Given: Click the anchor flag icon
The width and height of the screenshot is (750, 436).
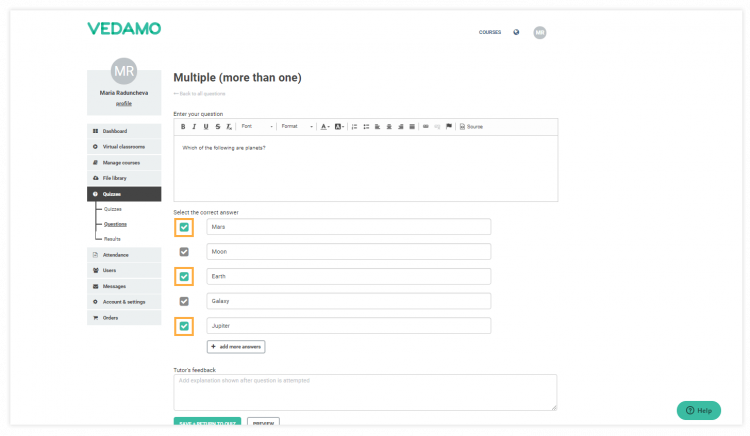Looking at the screenshot, I should (449, 127).
